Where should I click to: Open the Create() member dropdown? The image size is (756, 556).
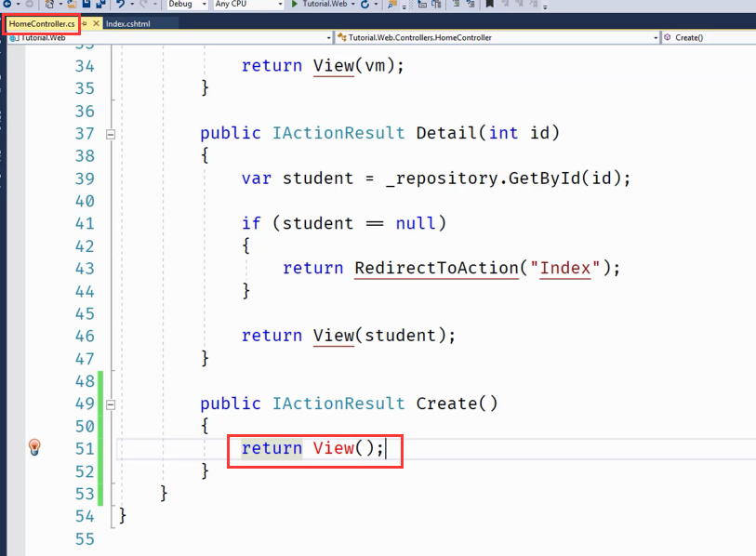pos(707,37)
